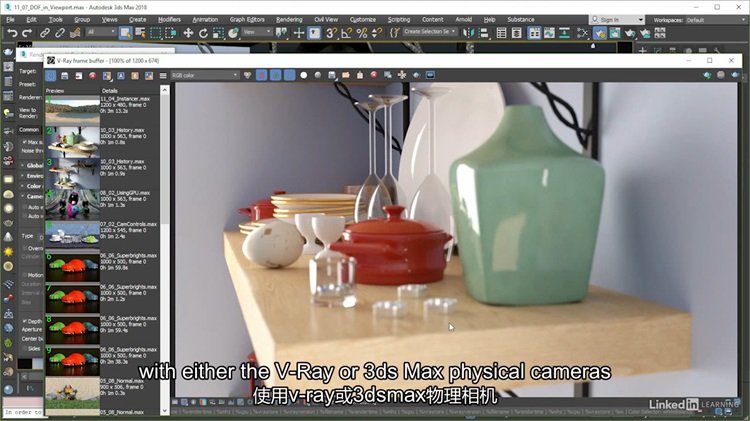Image resolution: width=750 pixels, height=421 pixels.
Task: Expand the Color rollout in Render Setup
Action: pyautogui.click(x=31, y=186)
